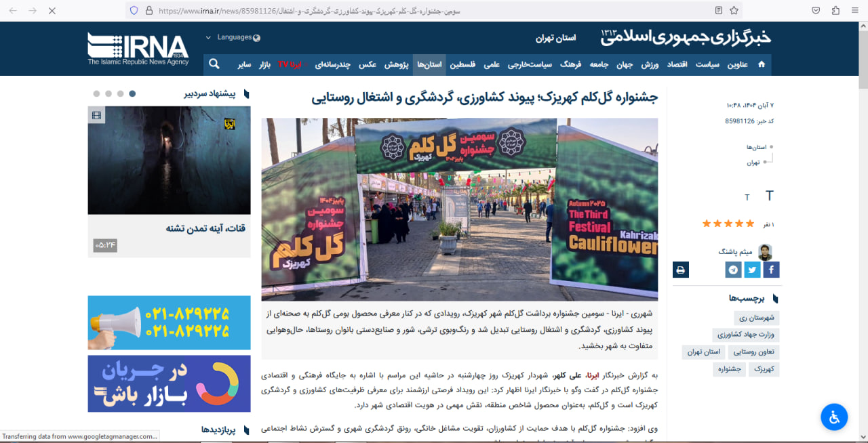This screenshot has width=868, height=443.
Task: Select the active blue carousel dot
Action: [132, 93]
